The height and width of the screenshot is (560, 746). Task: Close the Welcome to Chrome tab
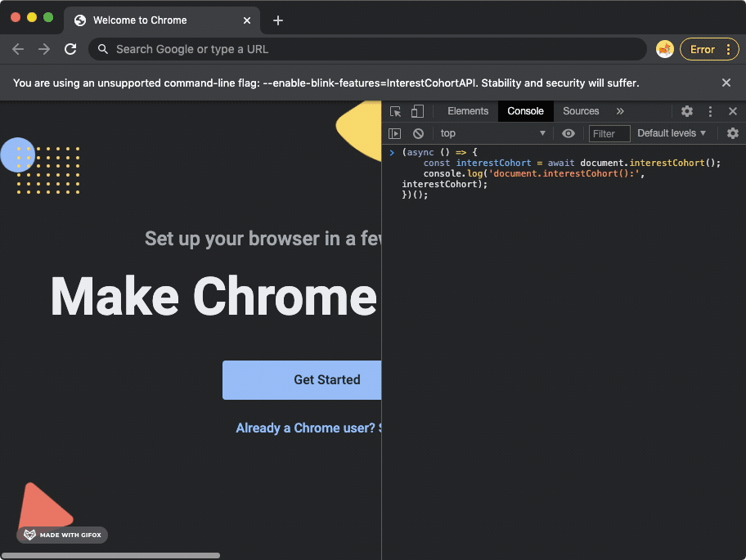click(x=247, y=20)
